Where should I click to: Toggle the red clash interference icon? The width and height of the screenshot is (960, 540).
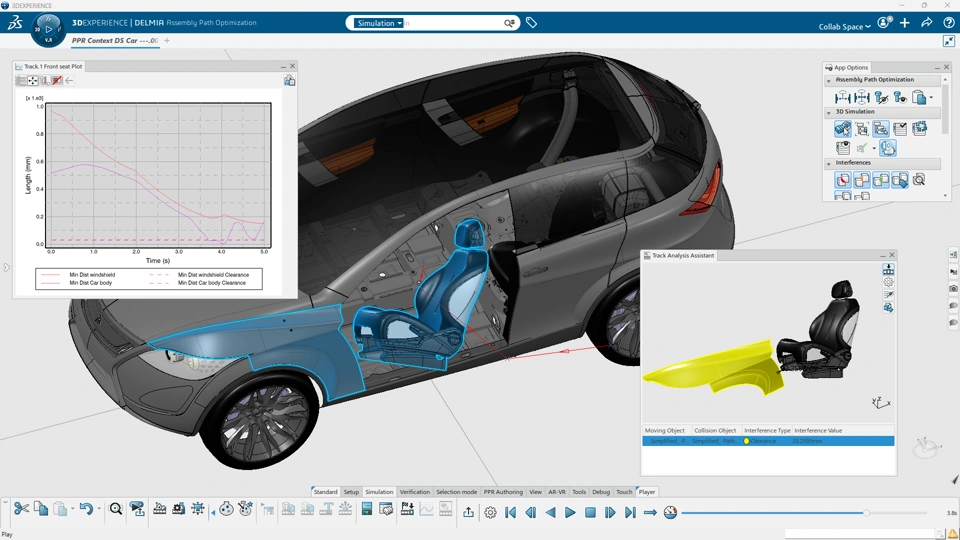(842, 179)
